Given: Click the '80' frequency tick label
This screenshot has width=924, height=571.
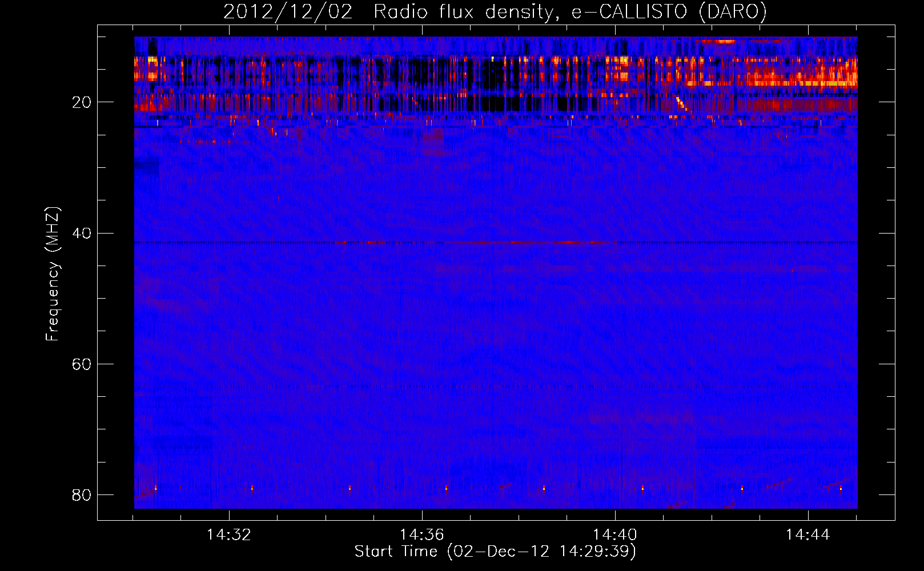Looking at the screenshot, I should (82, 494).
